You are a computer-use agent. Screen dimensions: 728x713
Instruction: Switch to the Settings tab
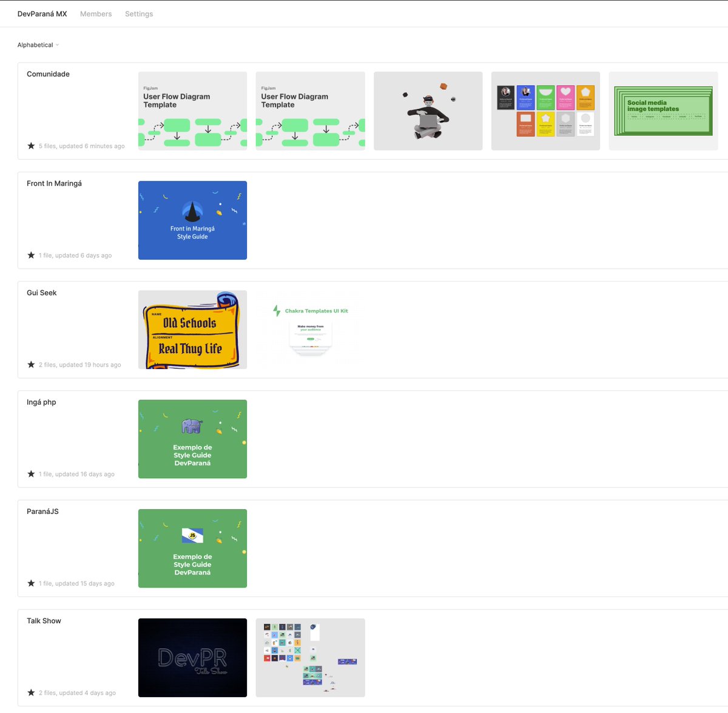click(x=139, y=14)
